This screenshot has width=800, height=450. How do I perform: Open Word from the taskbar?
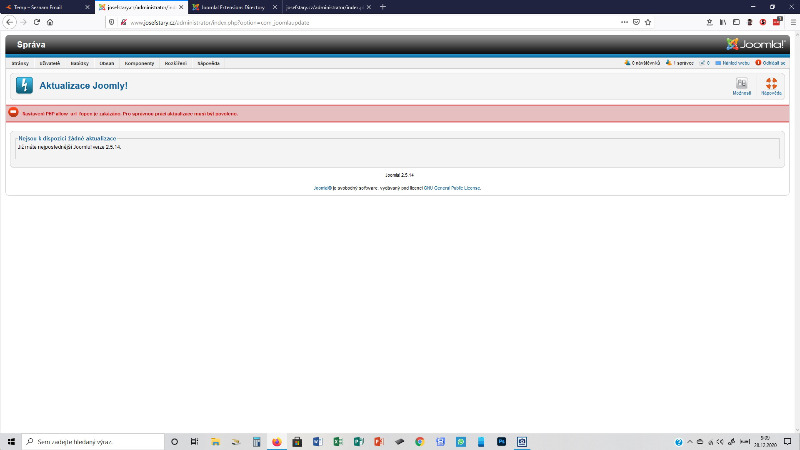(317, 441)
